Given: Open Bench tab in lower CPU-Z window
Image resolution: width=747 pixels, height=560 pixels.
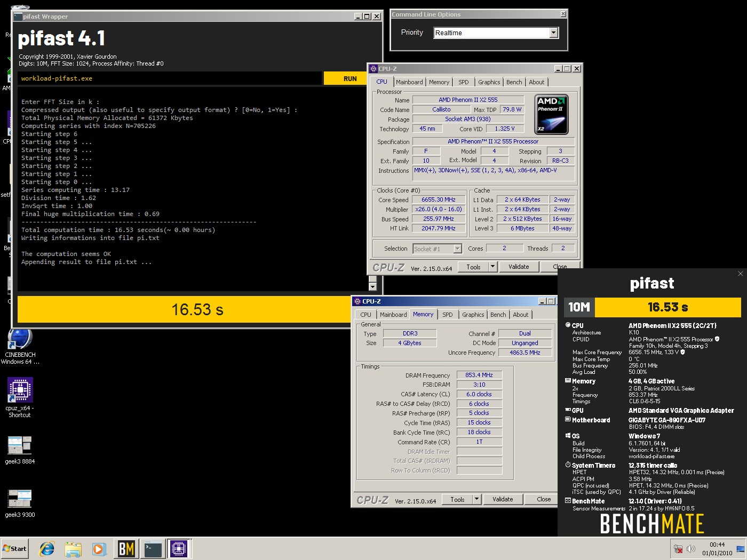Looking at the screenshot, I should pyautogui.click(x=498, y=315).
